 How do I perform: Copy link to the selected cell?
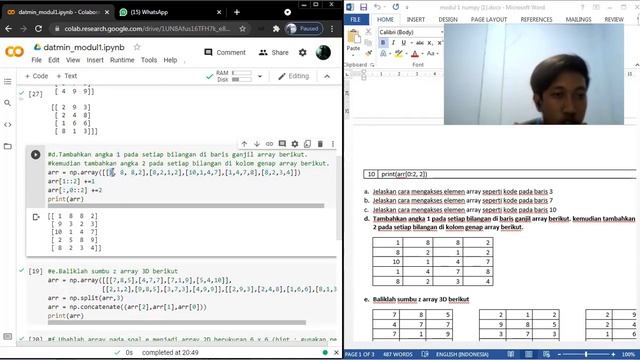[269, 144]
